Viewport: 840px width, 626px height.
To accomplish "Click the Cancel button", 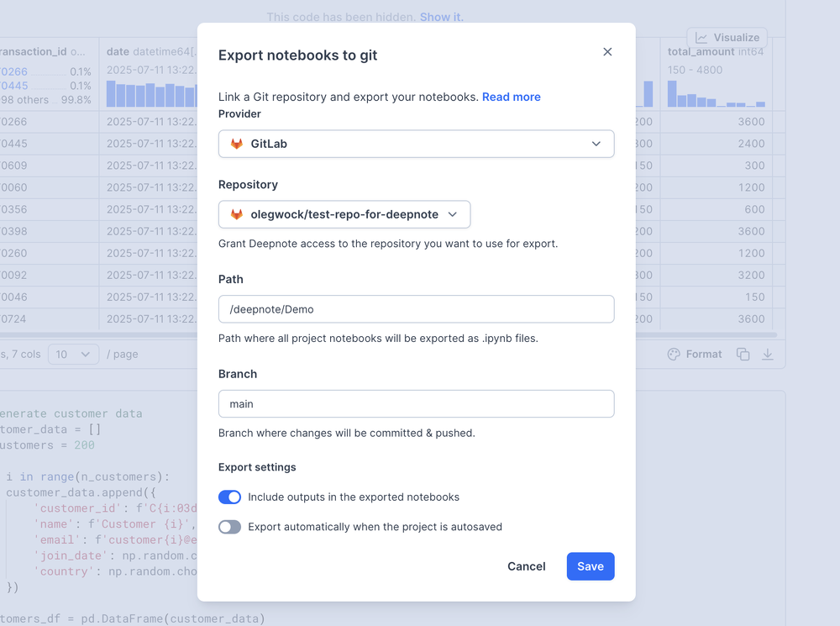I will point(527,566).
